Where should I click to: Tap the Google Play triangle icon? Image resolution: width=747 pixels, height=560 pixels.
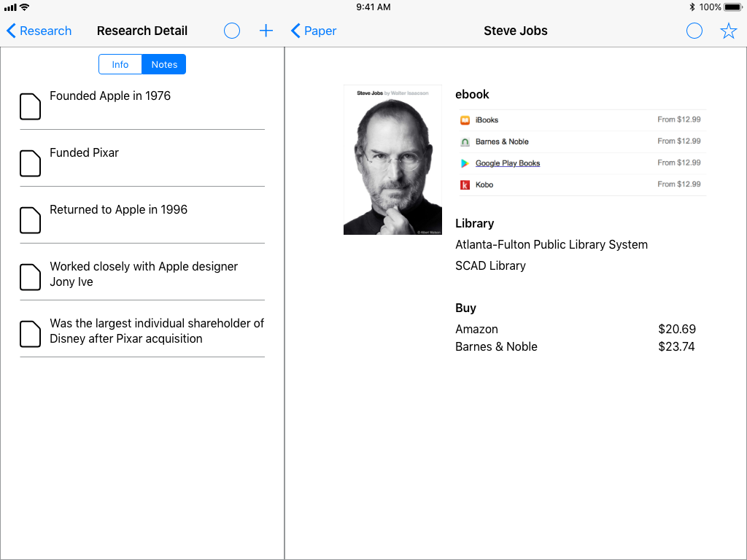click(465, 163)
